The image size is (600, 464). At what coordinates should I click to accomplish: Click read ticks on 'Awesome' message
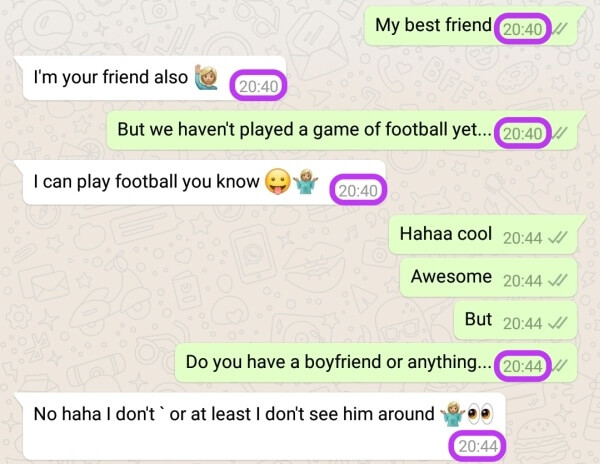557,281
